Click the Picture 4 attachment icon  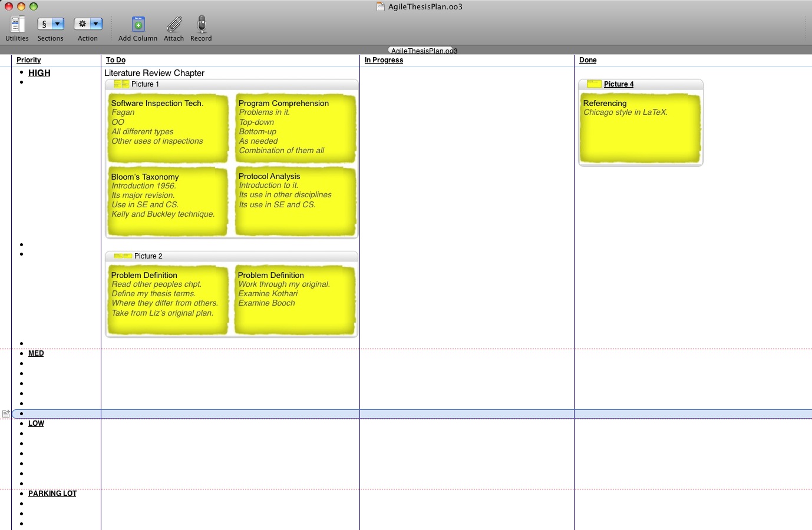pyautogui.click(x=594, y=84)
